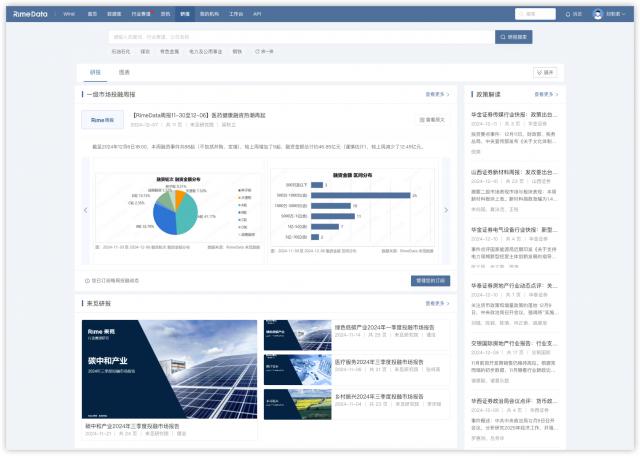Screen dimensions: 640x456
Task: Click the main keyword search input field
Action: [300, 36]
